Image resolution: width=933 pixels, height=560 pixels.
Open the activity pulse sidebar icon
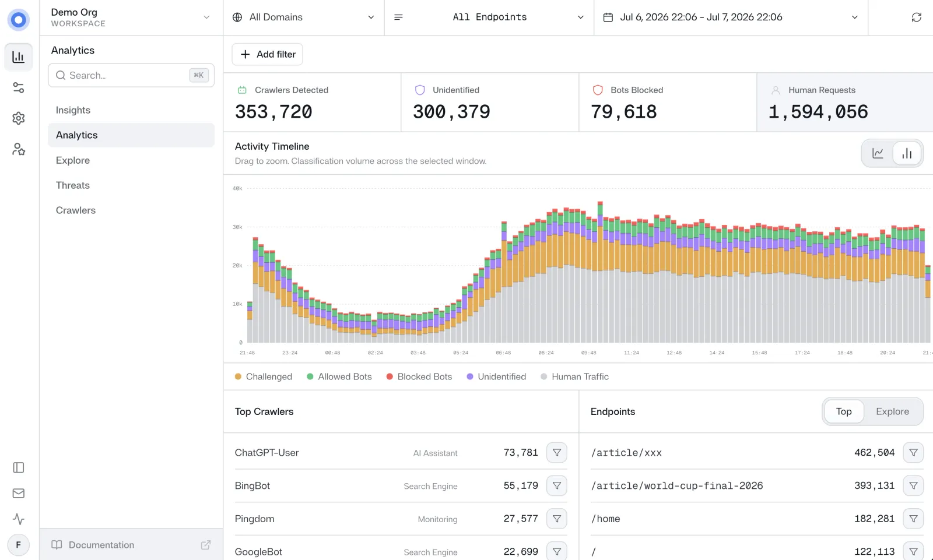pyautogui.click(x=19, y=519)
